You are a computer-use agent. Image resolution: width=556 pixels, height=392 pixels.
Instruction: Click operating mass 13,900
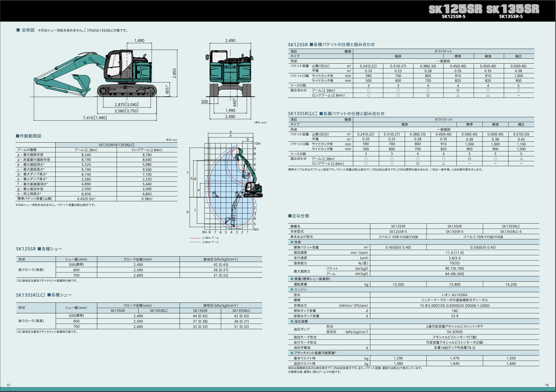click(x=455, y=284)
